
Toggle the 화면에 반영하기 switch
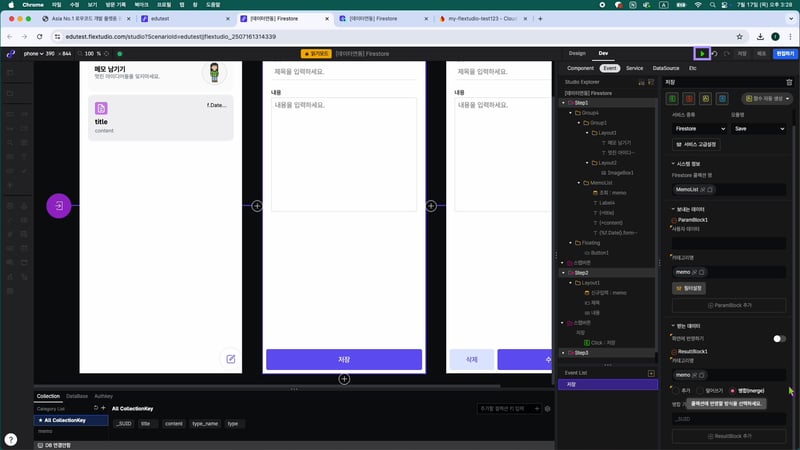779,339
